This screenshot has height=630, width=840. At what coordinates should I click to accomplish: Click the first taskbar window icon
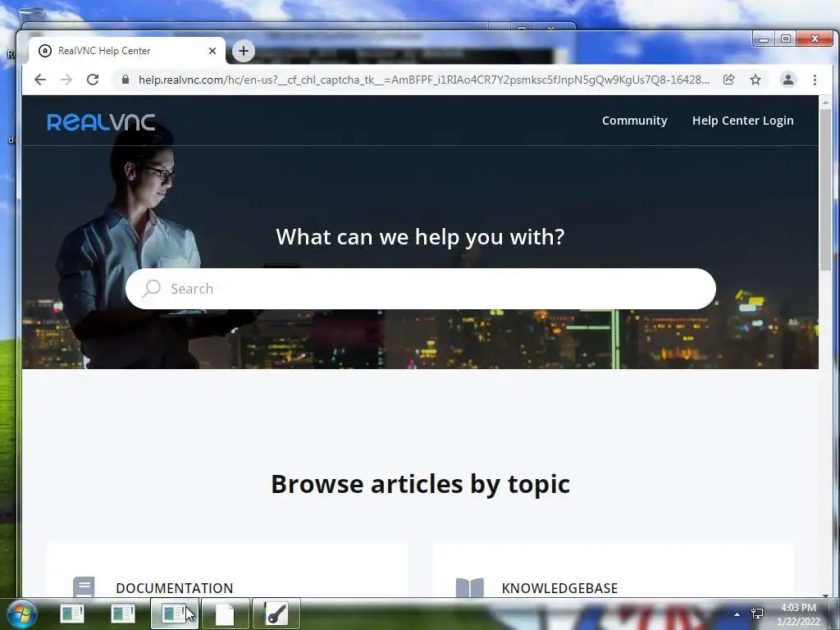[x=72, y=614]
